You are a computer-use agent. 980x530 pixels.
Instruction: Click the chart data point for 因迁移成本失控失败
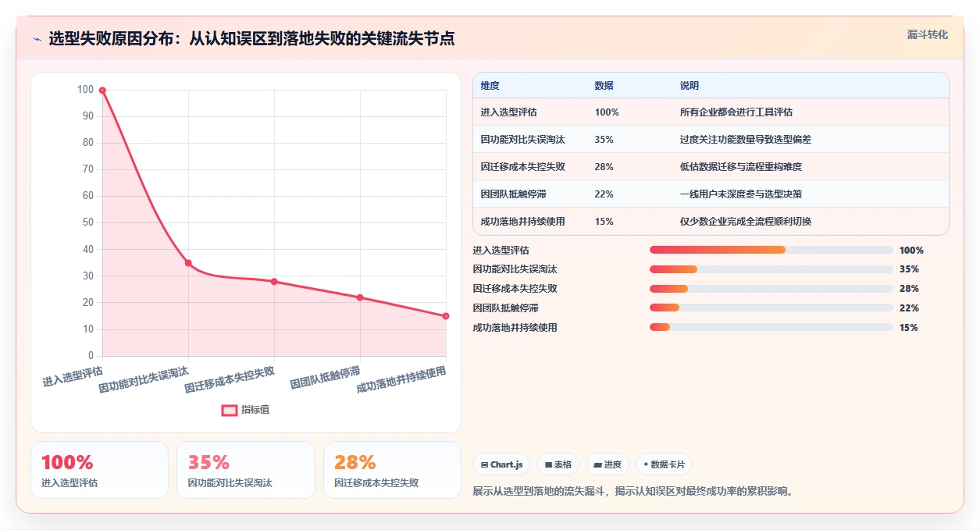[x=274, y=281]
